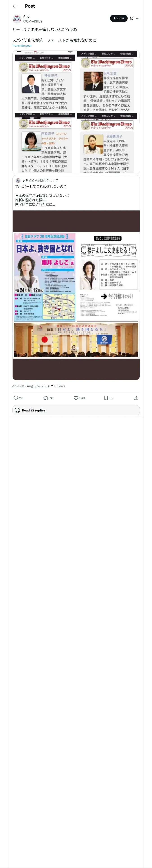This screenshot has width=152, height=868.
Task: Bookmark the post with bookmark icon
Action: pos(106,398)
